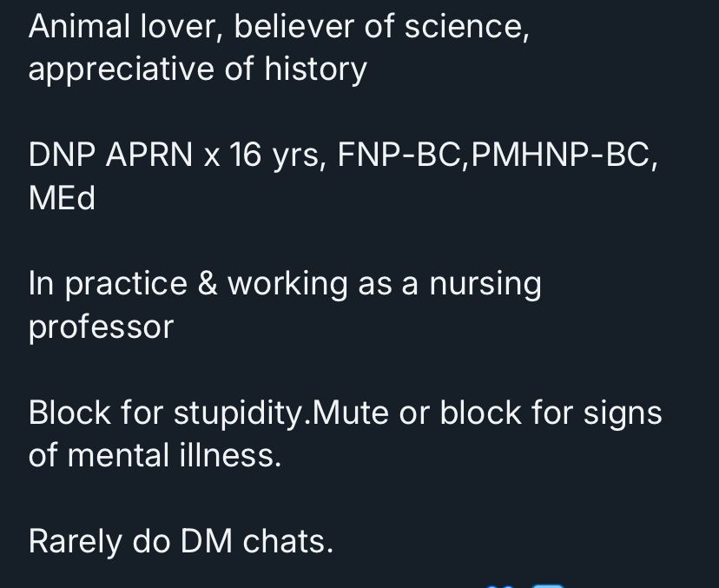
Task: Click the 'Animal lover, believer of science' line
Action: 278,28
